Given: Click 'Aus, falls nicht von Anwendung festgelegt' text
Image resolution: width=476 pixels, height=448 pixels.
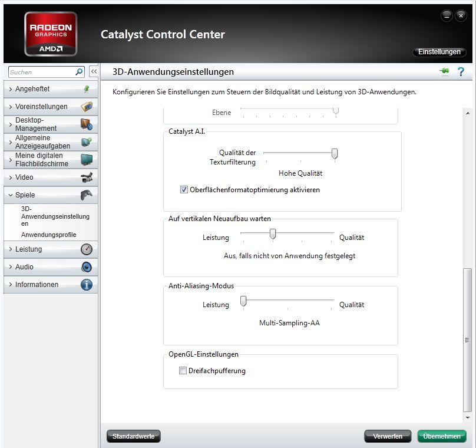Looking at the screenshot, I should click(289, 256).
